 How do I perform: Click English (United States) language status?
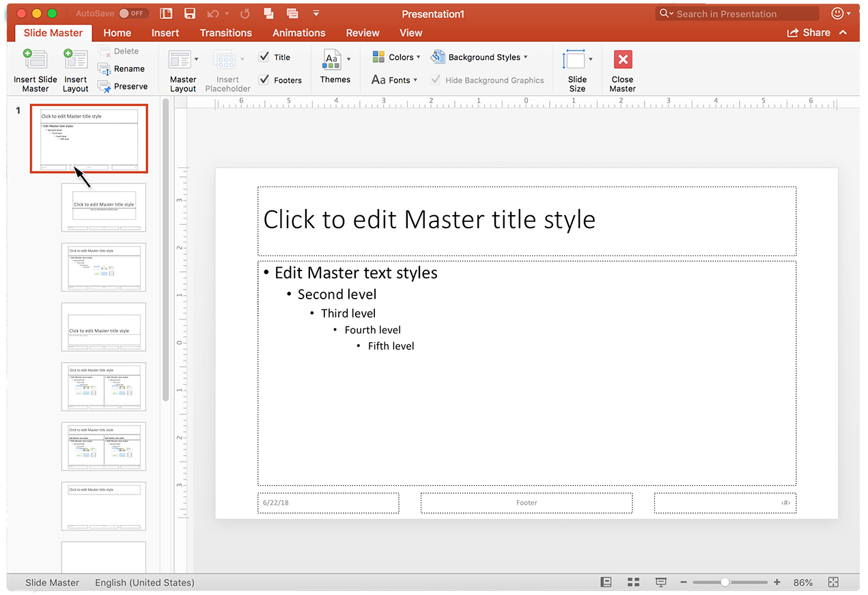[x=145, y=583]
